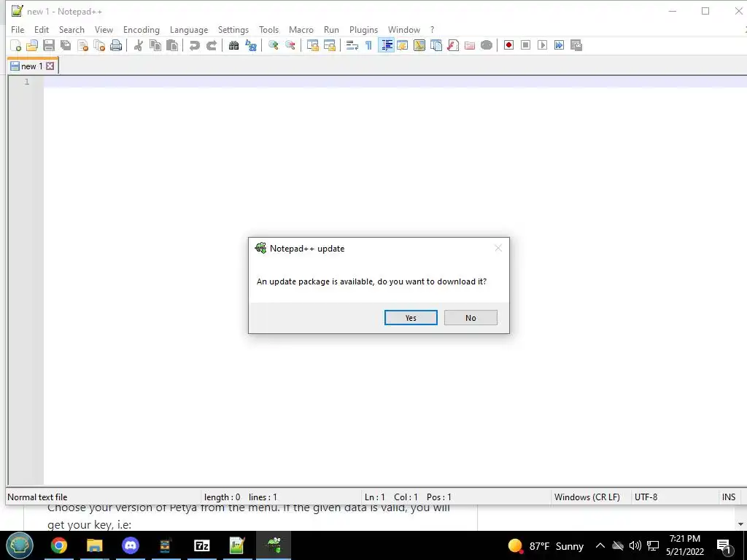Close the Notepad++ update dialog
Viewport: 747px width, 560px height.
pyautogui.click(x=498, y=248)
